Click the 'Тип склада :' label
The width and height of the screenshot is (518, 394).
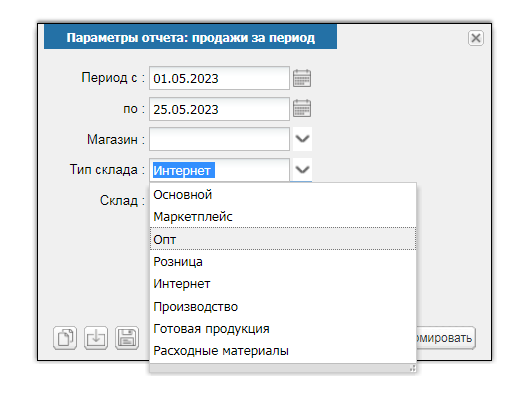click(107, 170)
